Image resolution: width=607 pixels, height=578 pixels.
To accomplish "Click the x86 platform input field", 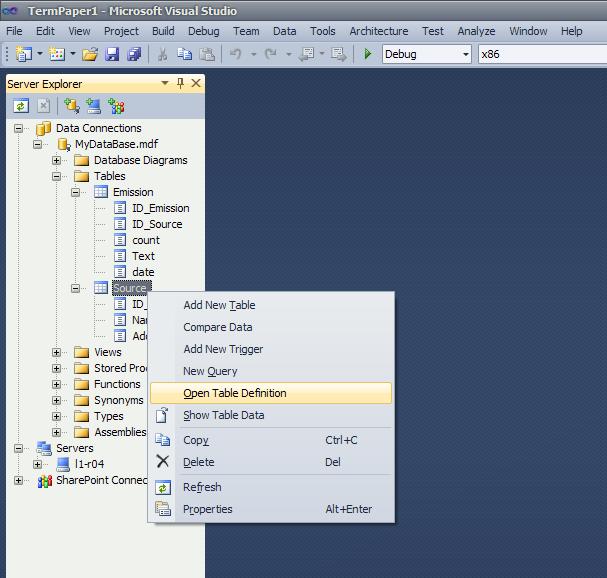I will 542,54.
